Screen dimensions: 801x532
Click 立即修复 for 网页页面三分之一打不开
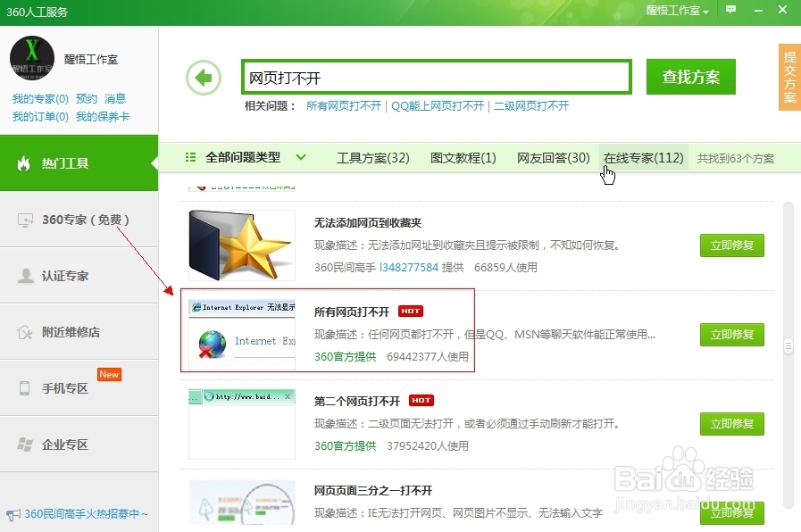tap(732, 513)
